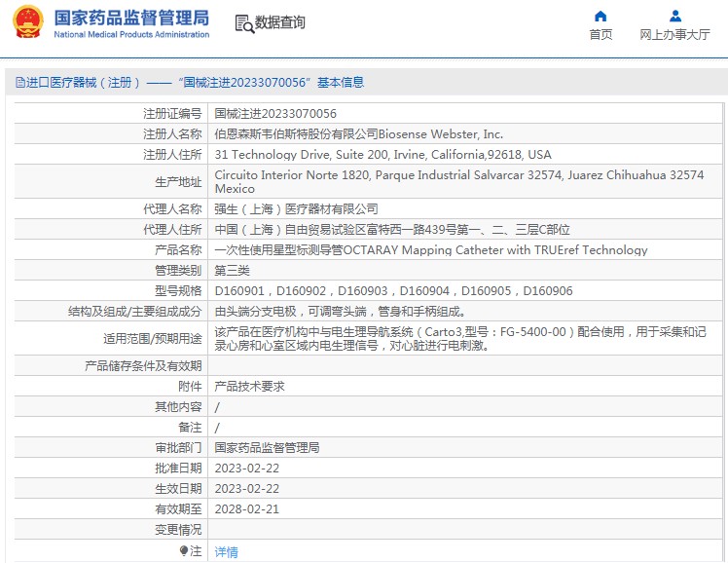Screen dimensions: 728x563
Task: Select 第三类 management class value
Action: (x=233, y=271)
